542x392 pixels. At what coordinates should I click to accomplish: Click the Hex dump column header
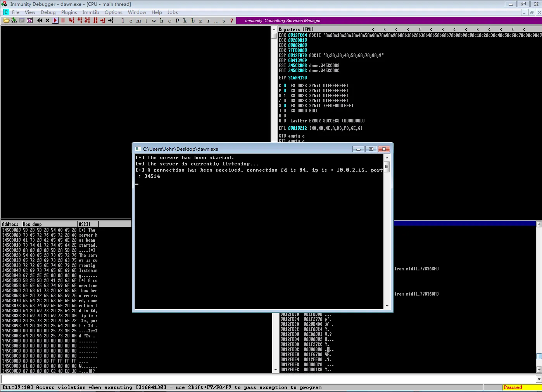tap(50, 224)
